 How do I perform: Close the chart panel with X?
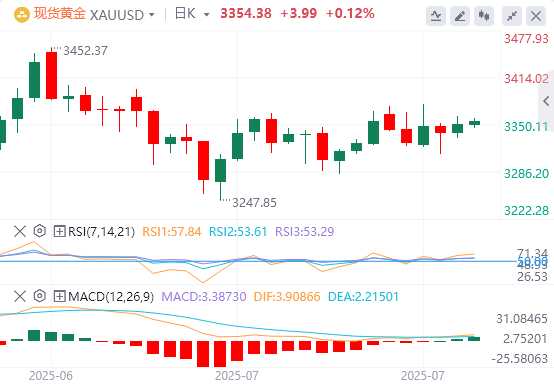[536, 16]
